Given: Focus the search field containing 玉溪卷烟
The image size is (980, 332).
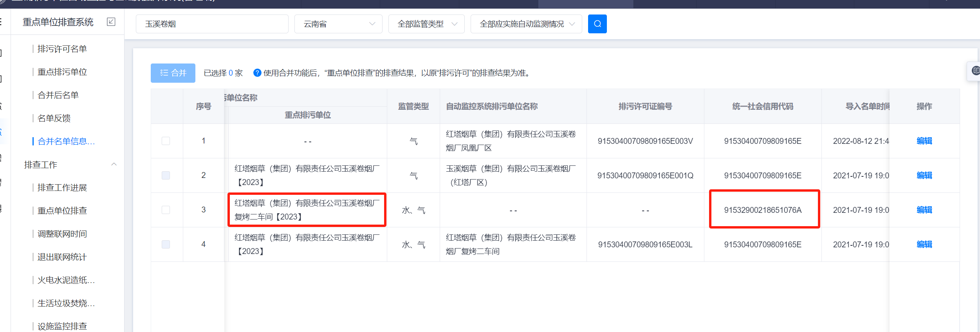Looking at the screenshot, I should tap(212, 24).
